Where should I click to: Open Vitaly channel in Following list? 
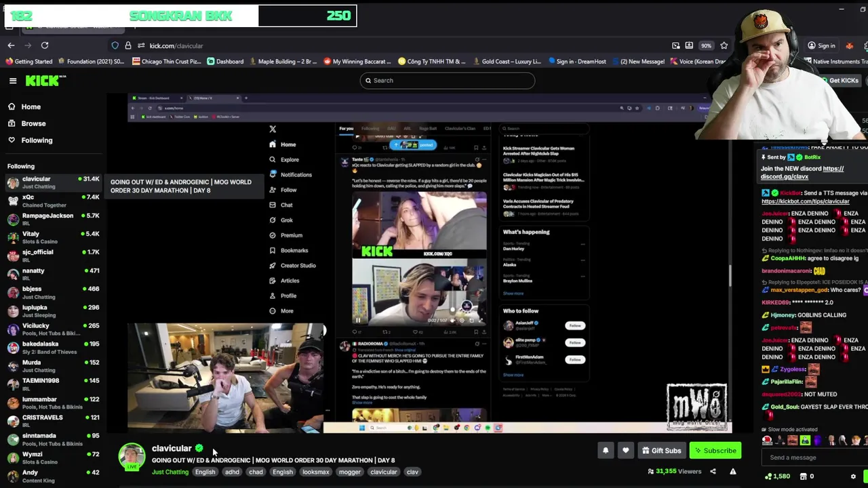(53, 237)
